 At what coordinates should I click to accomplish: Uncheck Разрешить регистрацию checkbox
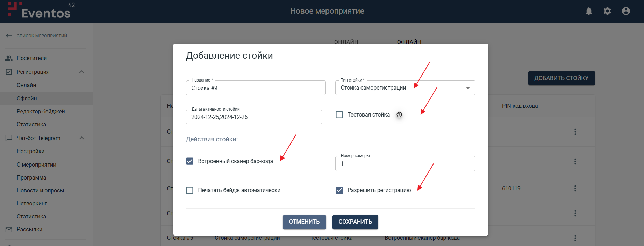[339, 190]
